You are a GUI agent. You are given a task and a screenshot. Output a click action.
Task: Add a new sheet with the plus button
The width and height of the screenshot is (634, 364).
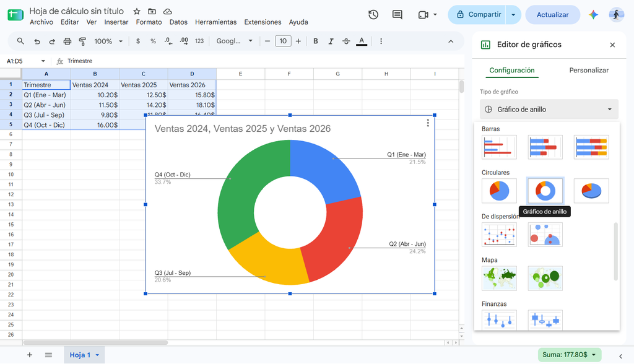pyautogui.click(x=30, y=355)
